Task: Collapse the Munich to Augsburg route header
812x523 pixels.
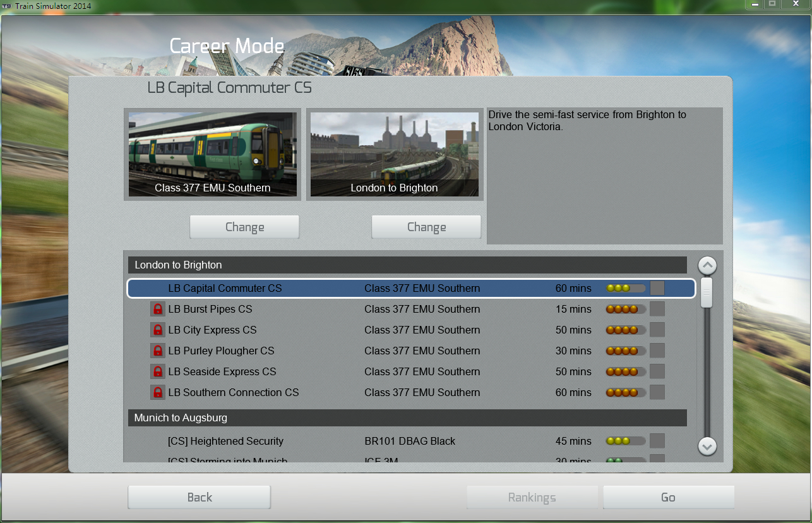Action: point(407,418)
